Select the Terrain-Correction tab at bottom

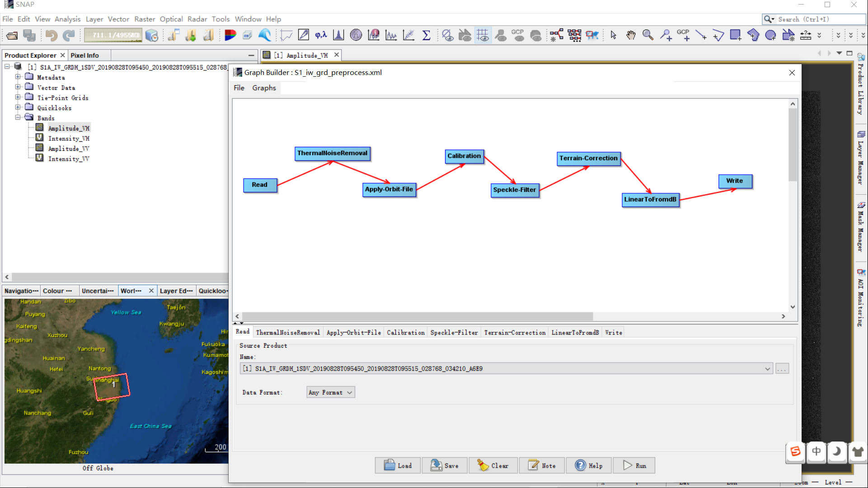click(515, 333)
